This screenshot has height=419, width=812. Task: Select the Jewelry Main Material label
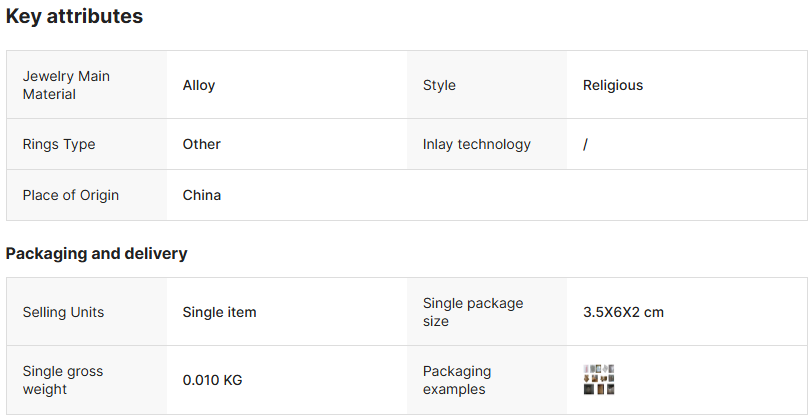(66, 85)
